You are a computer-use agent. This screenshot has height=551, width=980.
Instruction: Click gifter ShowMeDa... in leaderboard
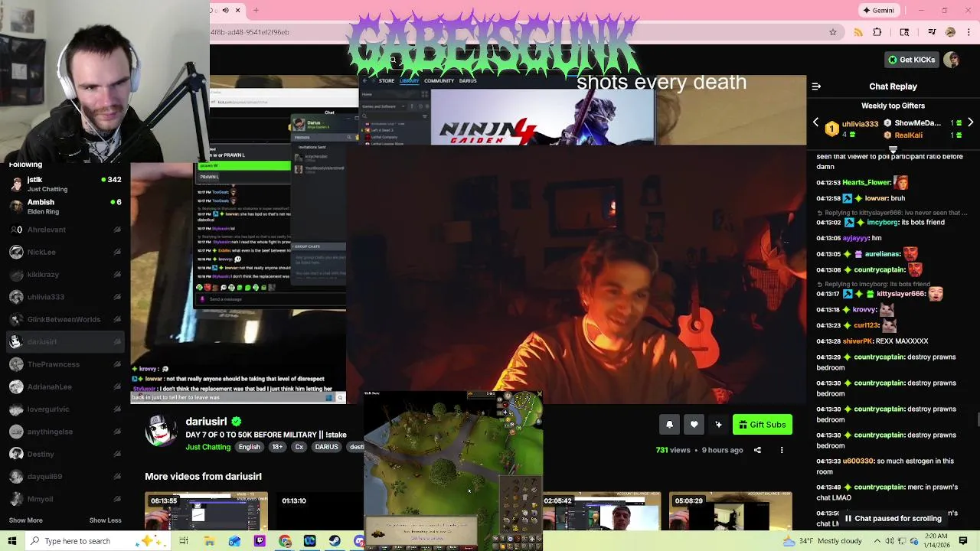(x=917, y=123)
